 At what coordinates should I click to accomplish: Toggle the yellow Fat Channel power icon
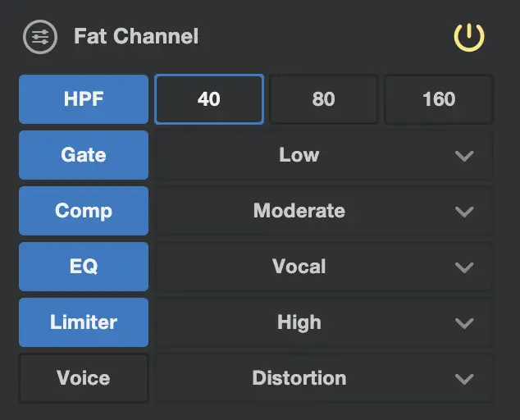469,37
